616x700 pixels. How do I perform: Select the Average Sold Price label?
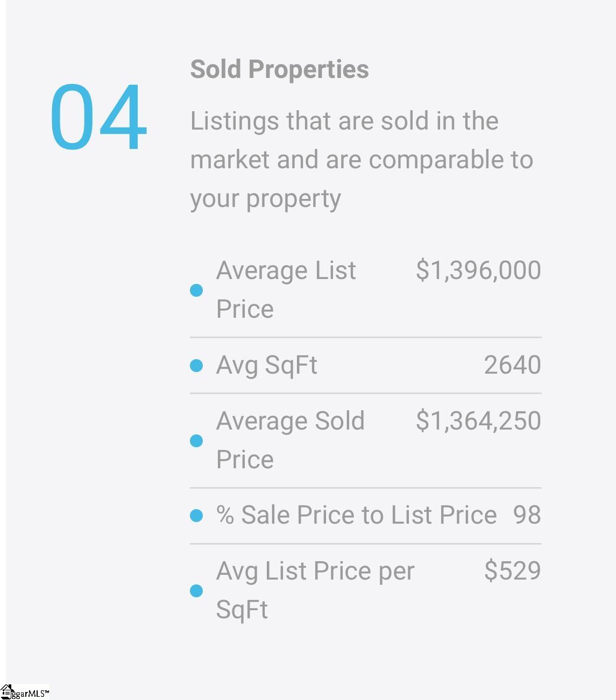point(290,440)
